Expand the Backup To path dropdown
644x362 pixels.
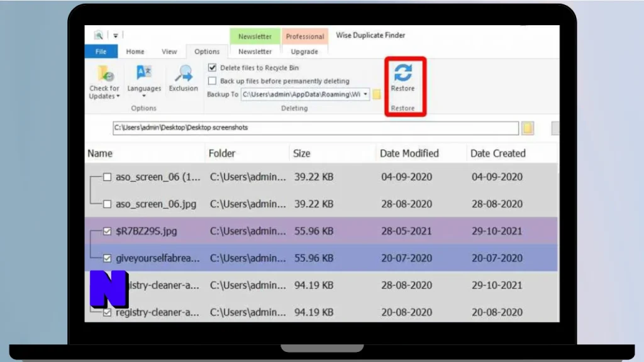pos(365,94)
